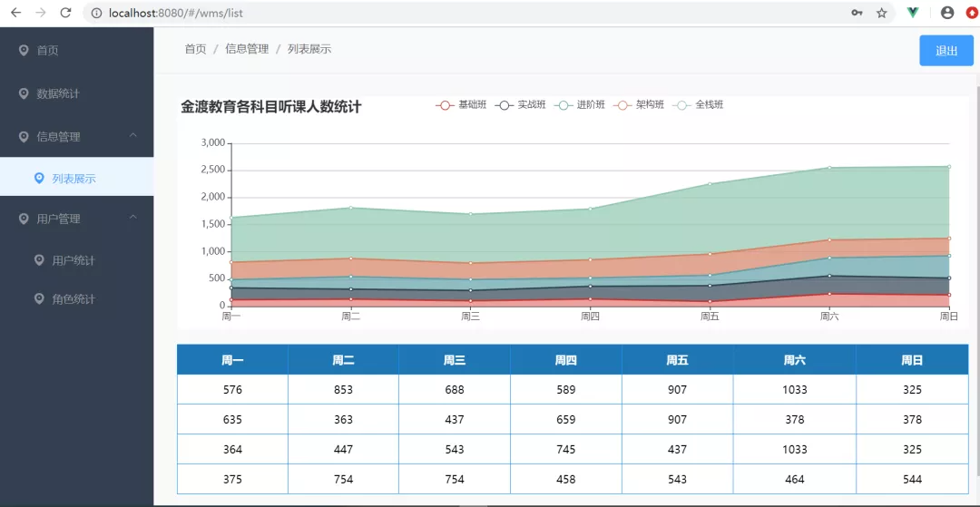The height and width of the screenshot is (507, 980).
Task: Toggle the 架构班 series in chart legend
Action: 639,105
